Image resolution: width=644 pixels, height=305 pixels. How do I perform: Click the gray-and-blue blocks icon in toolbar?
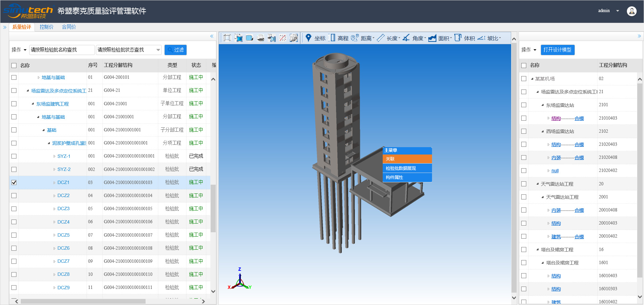coord(272,38)
